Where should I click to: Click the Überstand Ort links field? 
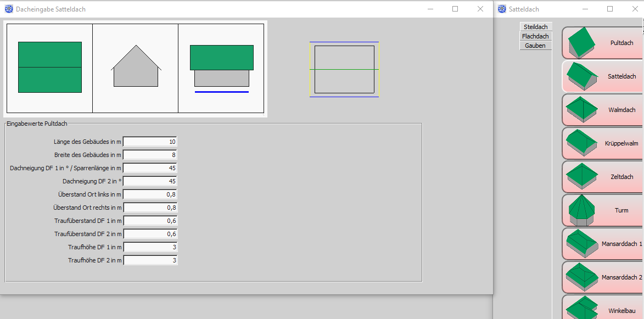pos(150,194)
